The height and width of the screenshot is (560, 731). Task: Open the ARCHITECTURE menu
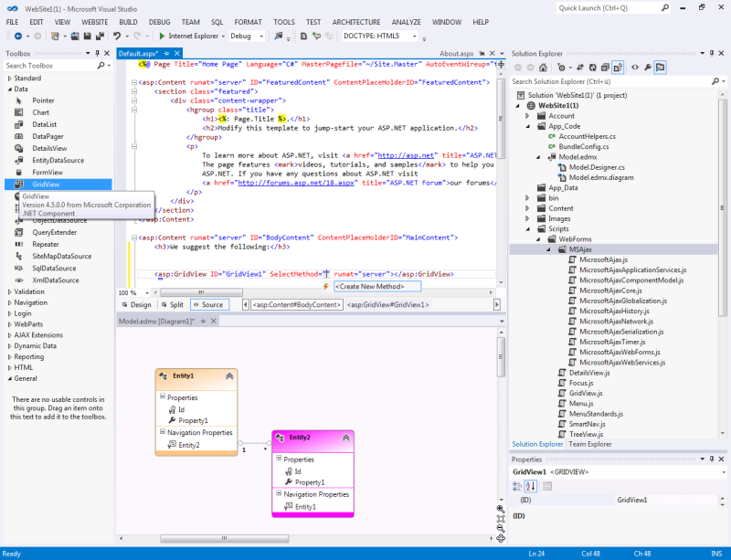point(356,21)
